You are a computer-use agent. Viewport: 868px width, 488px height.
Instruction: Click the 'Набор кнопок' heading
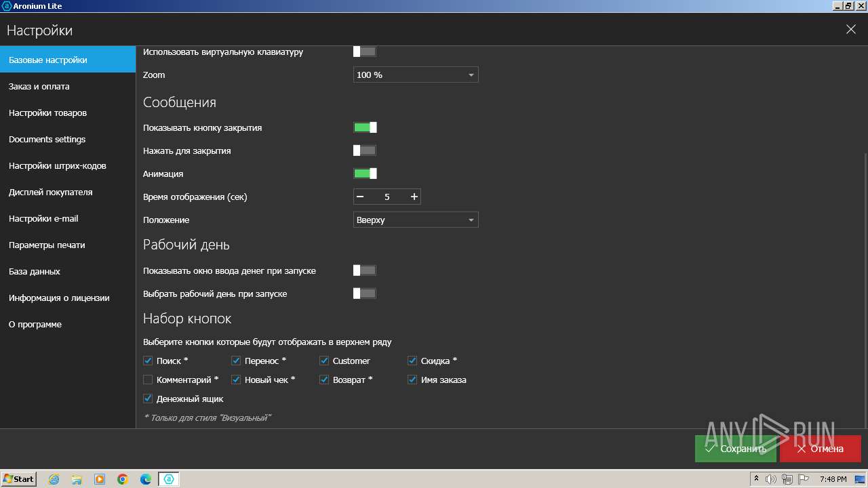187,319
